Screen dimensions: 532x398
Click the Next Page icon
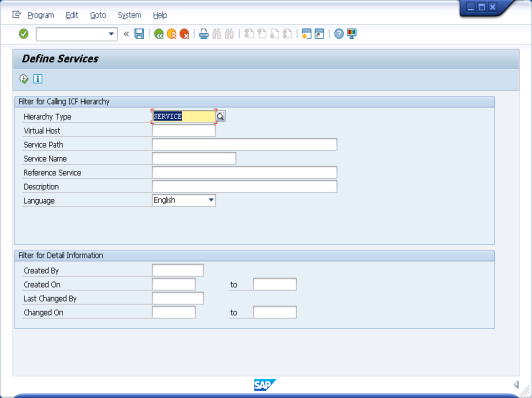tap(274, 34)
